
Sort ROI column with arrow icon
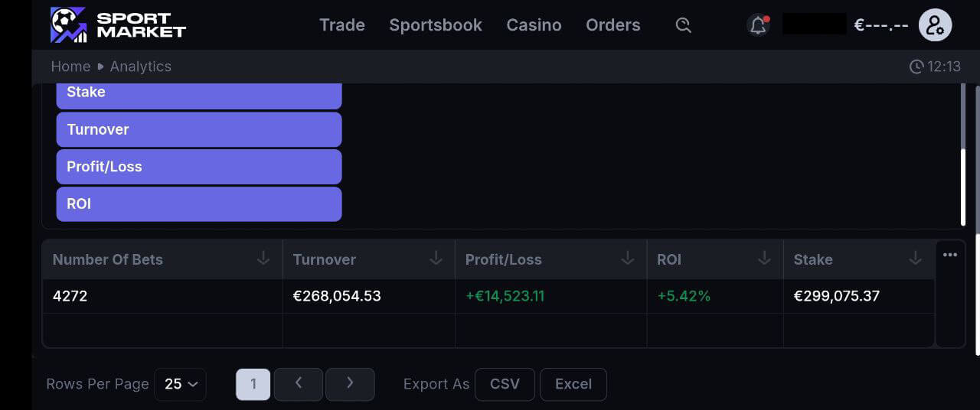point(764,259)
